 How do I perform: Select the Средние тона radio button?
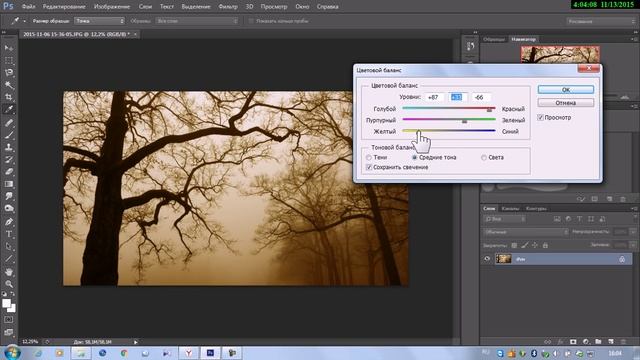coord(414,158)
